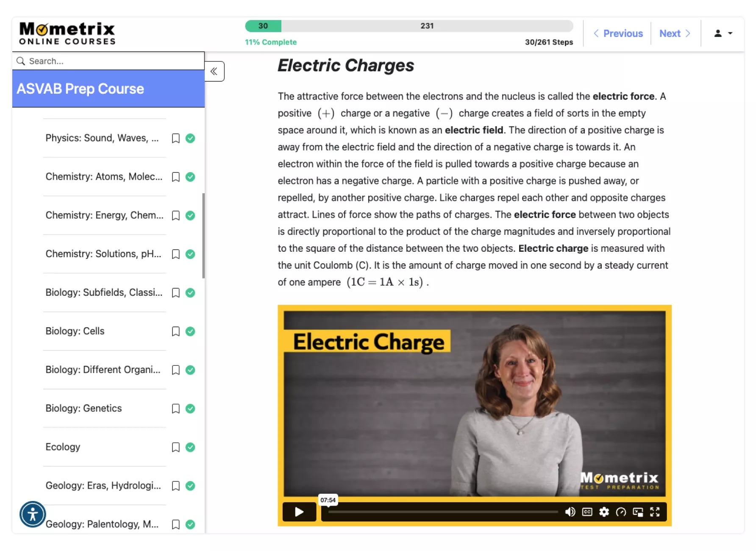756x551 pixels.
Task: Toggle completion check for Chemistry: Atoms, Molec...
Action: coord(190,177)
